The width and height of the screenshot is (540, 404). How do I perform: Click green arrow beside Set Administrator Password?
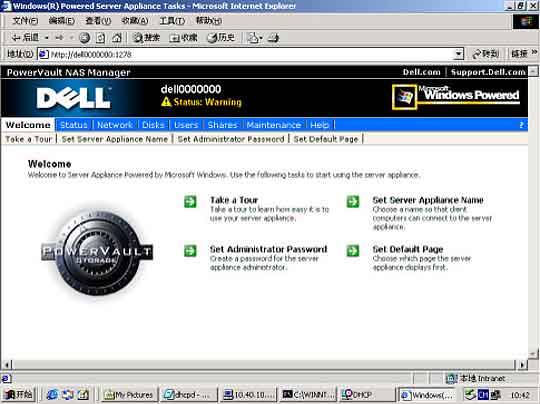pos(190,251)
